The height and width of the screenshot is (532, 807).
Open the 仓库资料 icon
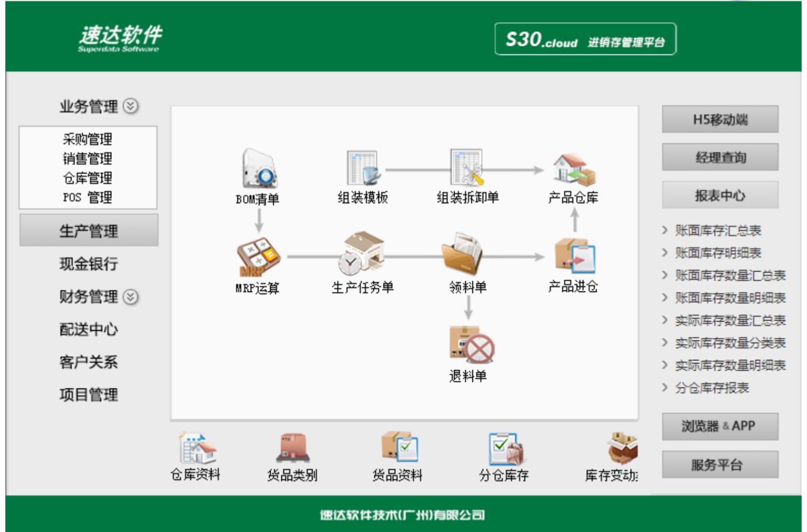click(197, 448)
